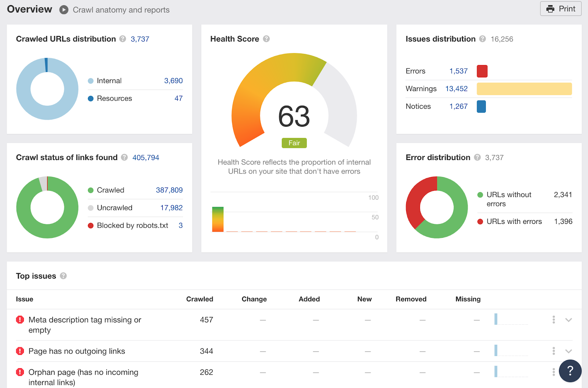Open the Health Score help tooltip icon
This screenshot has height=388, width=588.
point(266,39)
